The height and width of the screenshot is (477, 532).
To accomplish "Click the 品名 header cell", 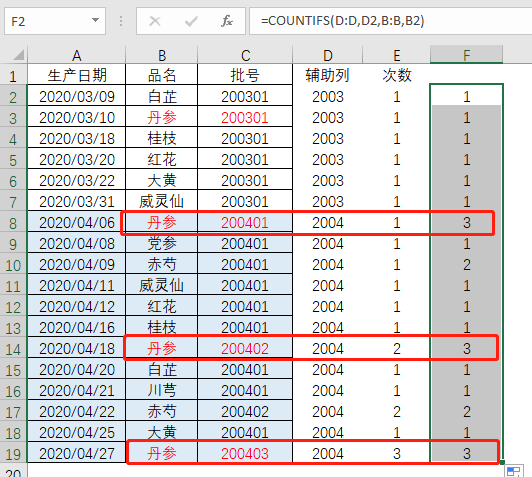I will point(162,75).
